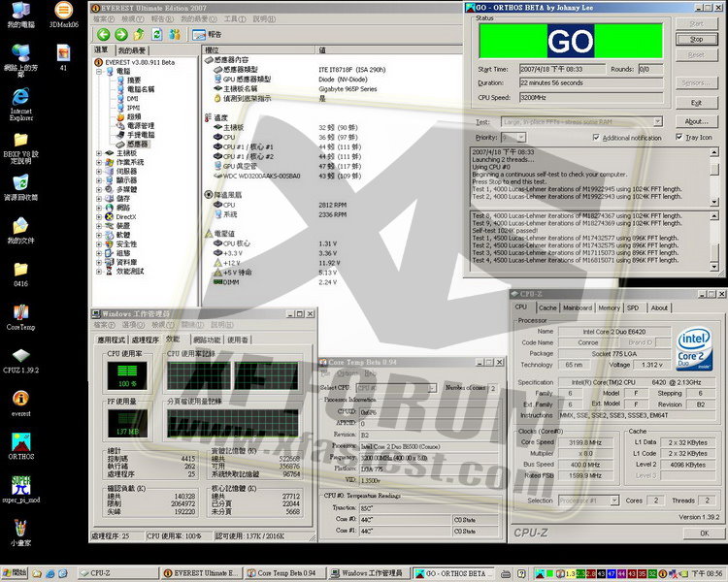Toggle Tray Icon checkbox in ORTHOS
Image resolution: width=728 pixels, height=582 pixels.
coord(679,137)
